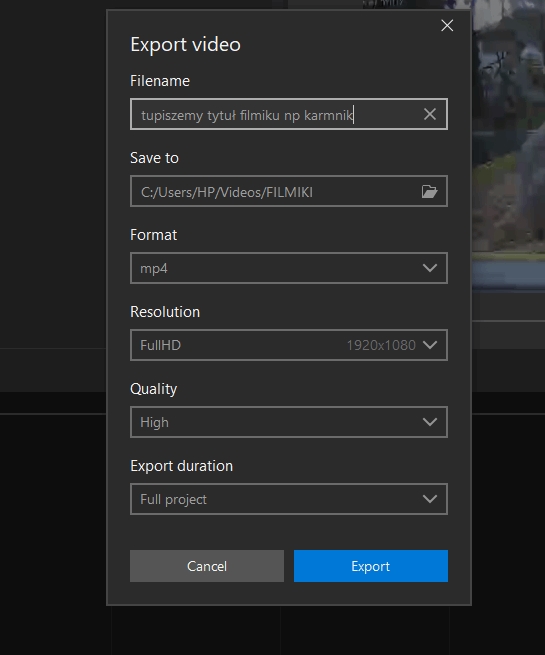
Task: Click the Full project text
Action: point(173,499)
